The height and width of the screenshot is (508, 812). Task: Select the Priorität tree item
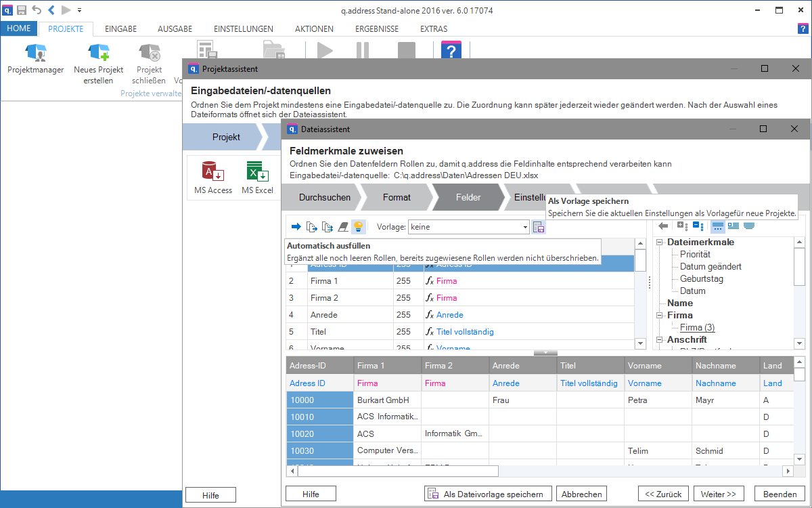click(695, 254)
